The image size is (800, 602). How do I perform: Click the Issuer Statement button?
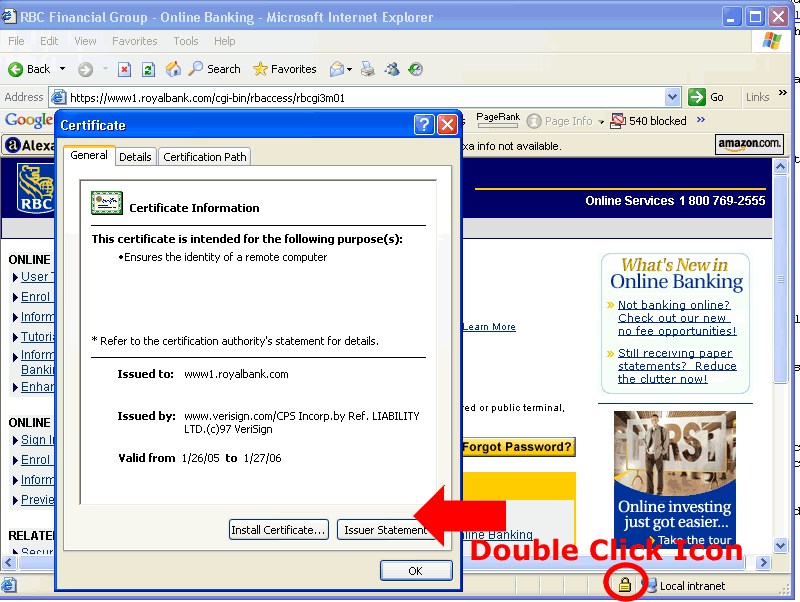pyautogui.click(x=386, y=530)
